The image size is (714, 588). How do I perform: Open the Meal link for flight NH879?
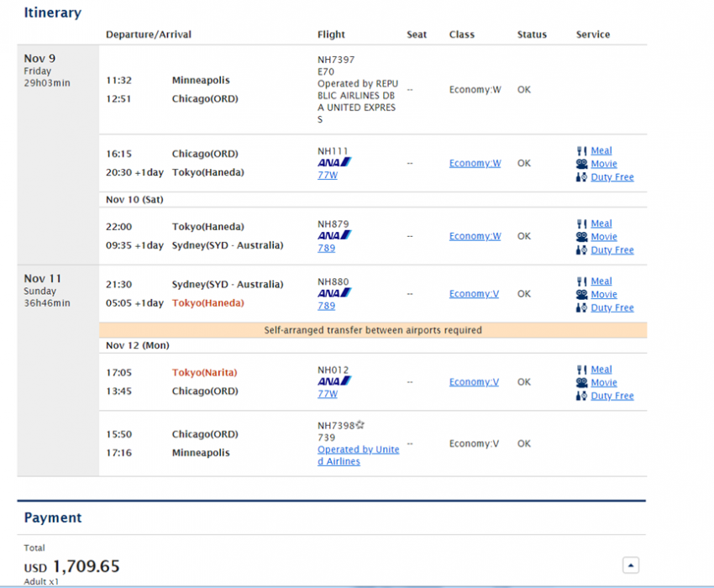(x=601, y=223)
